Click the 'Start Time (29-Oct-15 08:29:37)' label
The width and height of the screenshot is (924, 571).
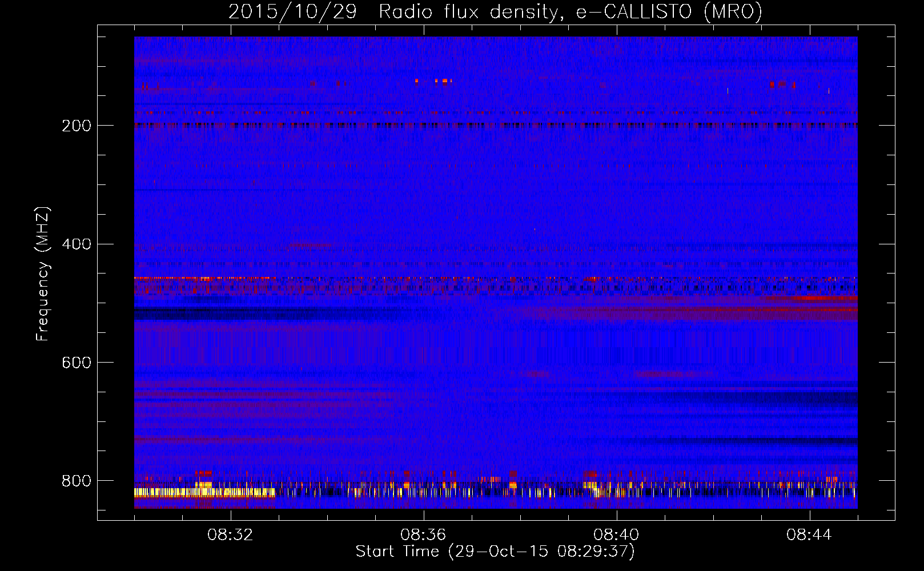point(495,552)
